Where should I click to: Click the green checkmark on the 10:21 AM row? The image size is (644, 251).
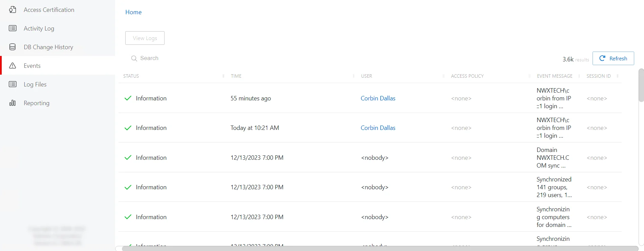128,128
